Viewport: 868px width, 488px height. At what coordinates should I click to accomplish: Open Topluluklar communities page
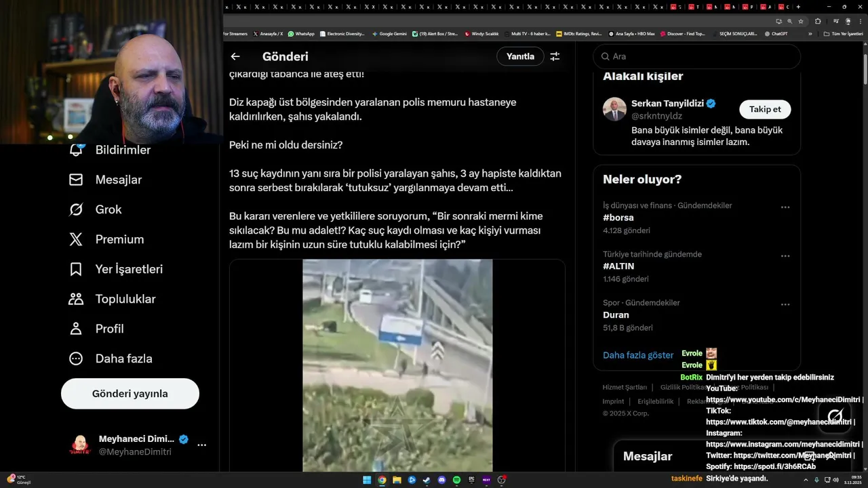[x=113, y=299]
